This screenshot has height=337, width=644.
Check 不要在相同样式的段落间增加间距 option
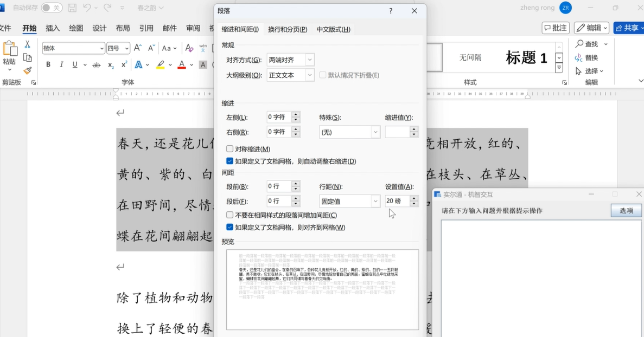click(230, 215)
